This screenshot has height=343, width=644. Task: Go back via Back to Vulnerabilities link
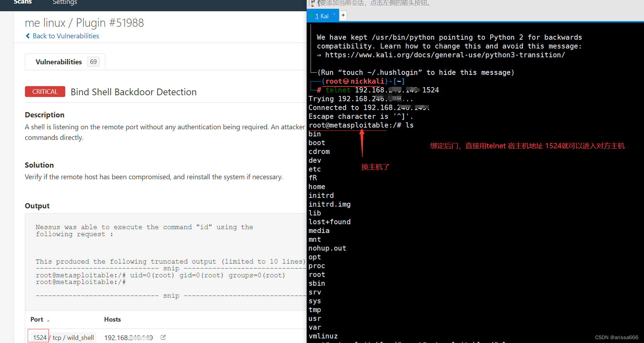pos(66,36)
